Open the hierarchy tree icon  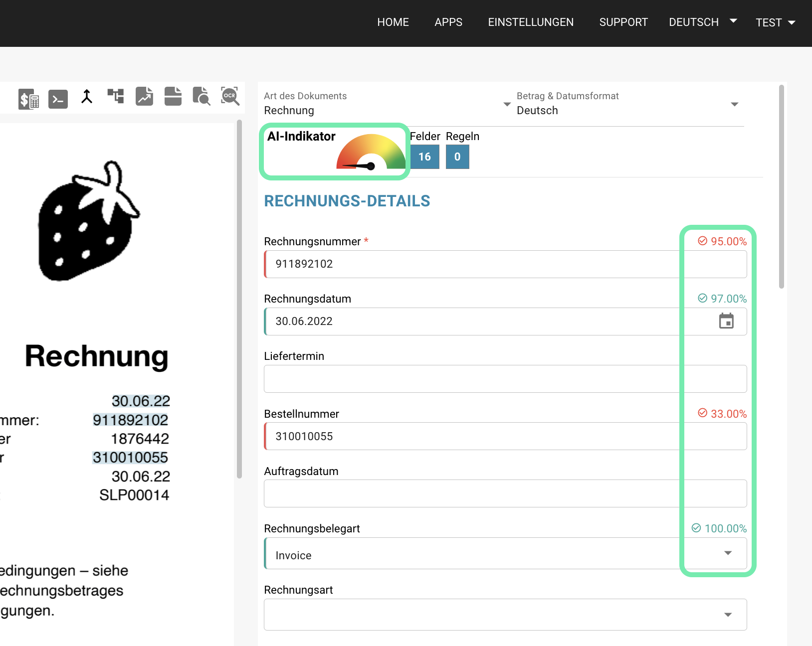116,96
